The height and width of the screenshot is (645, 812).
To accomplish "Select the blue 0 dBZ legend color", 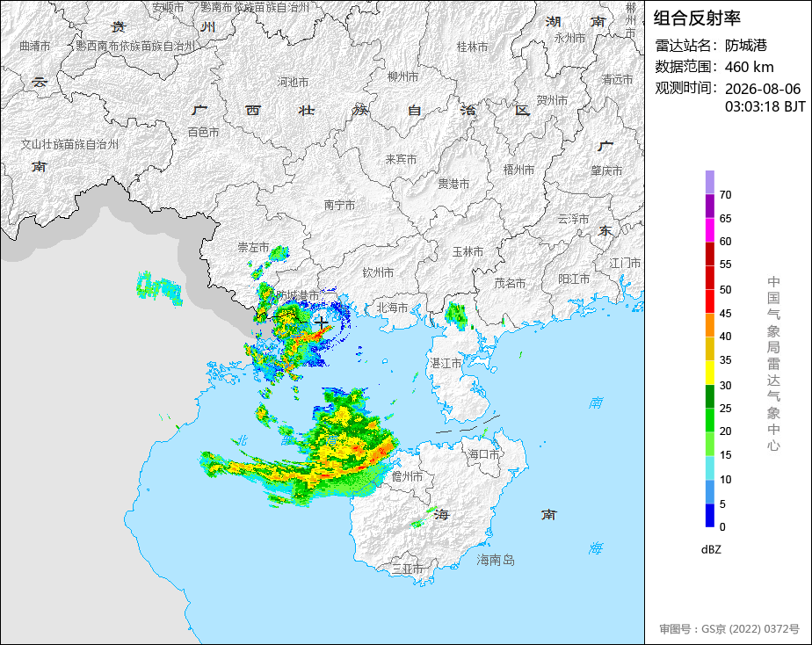I will [x=709, y=515].
